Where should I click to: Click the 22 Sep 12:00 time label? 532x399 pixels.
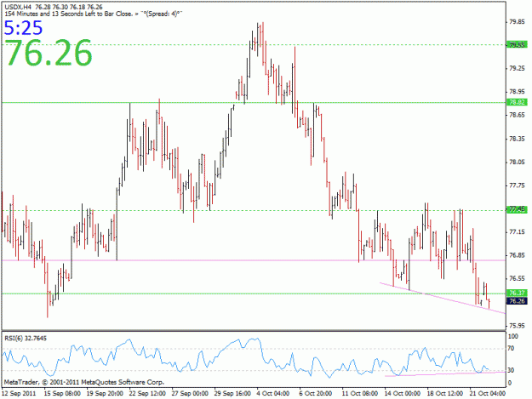coord(147,393)
